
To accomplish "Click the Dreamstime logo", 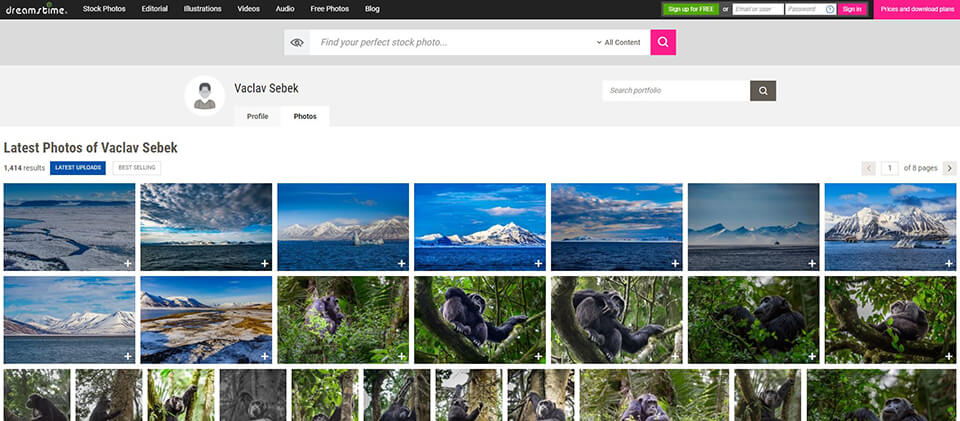I will click(34, 9).
